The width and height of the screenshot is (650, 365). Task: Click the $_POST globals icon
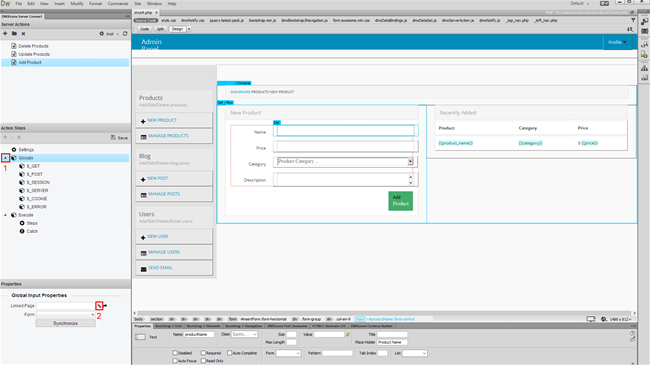click(22, 174)
